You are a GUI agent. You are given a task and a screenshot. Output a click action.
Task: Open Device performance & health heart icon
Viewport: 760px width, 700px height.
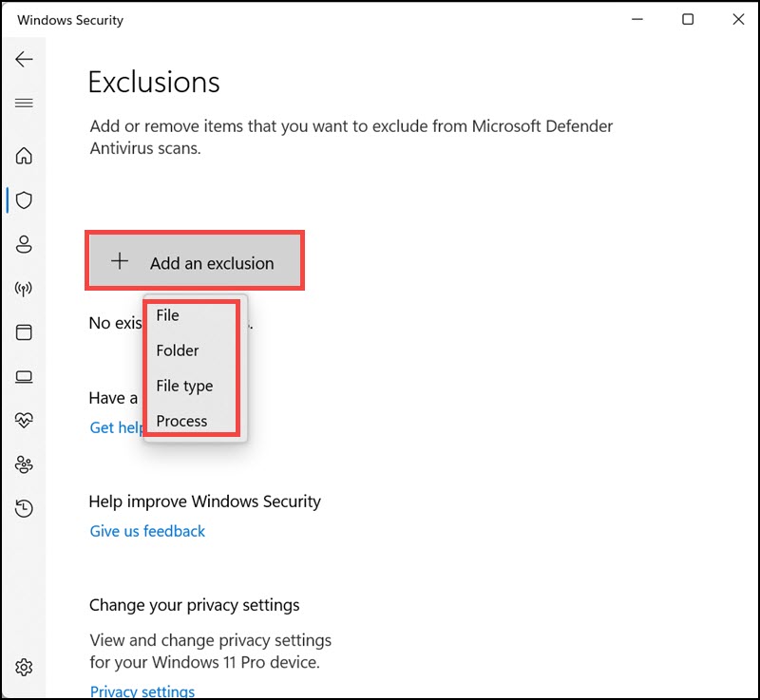(24, 420)
